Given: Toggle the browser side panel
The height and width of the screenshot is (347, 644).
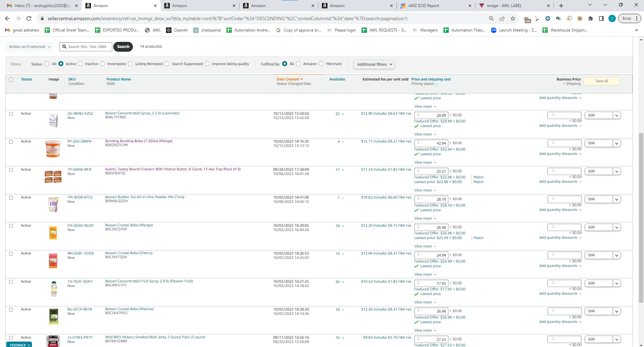Looking at the screenshot, I should tap(601, 18).
